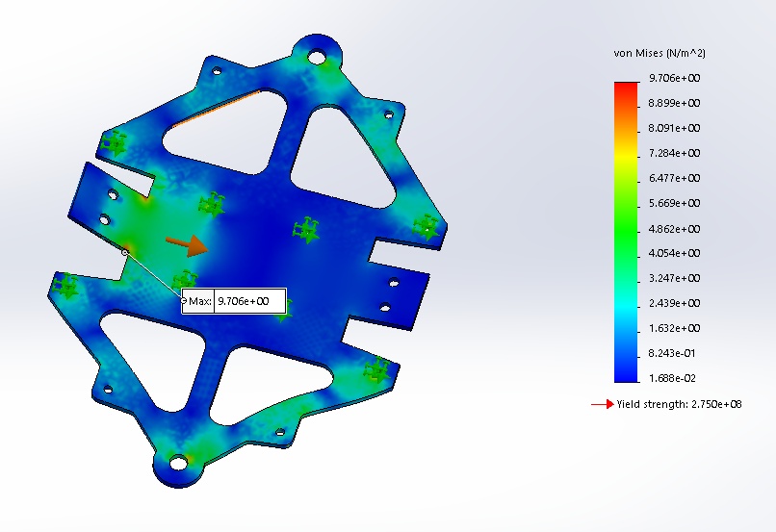This screenshot has width=776, height=532.
Task: Click legend value 7.284e+00
Action: pyautogui.click(x=675, y=153)
